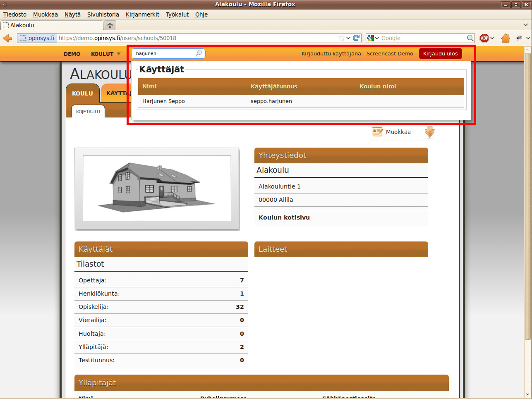The width and height of the screenshot is (532, 399).
Task: Click the magnifier in the Google search box
Action: (470, 38)
